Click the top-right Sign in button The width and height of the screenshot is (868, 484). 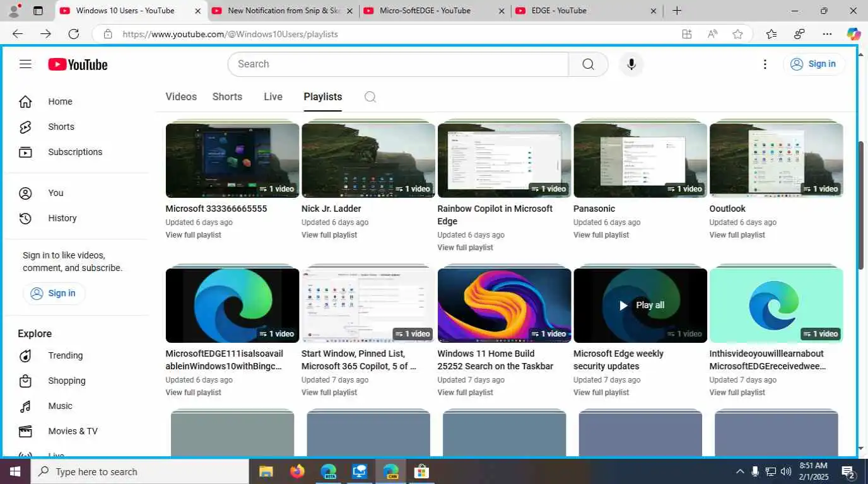[x=814, y=64]
